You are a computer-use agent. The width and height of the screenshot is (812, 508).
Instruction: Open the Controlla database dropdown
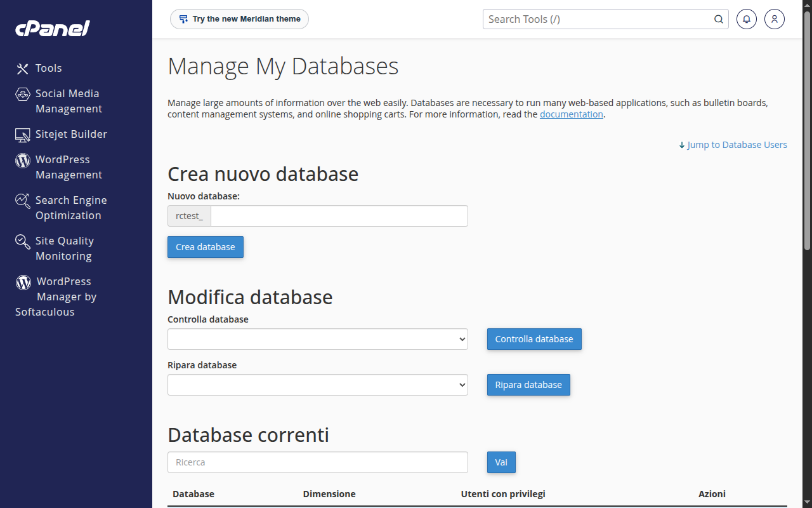[x=318, y=339]
